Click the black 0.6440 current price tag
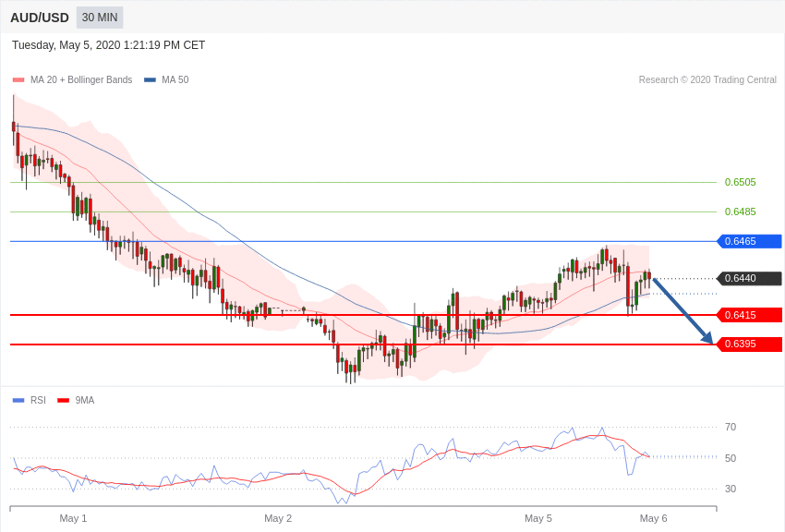 750,278
